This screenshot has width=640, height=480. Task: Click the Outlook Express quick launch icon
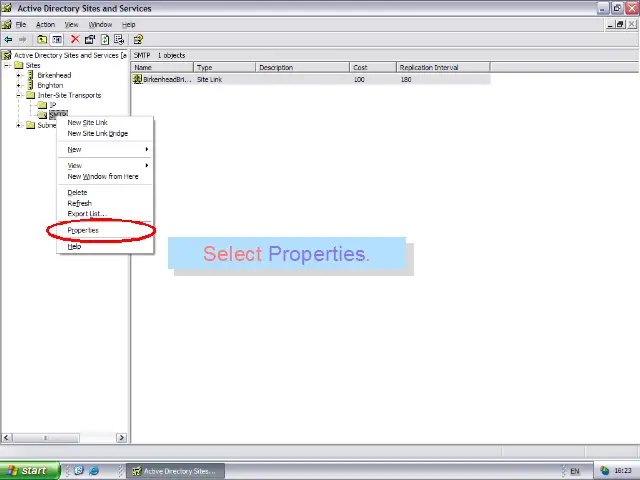[x=79, y=471]
